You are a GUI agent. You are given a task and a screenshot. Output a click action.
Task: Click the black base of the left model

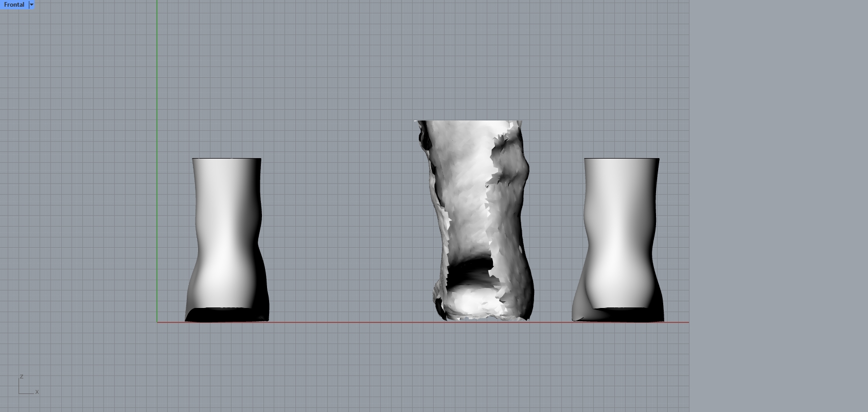pos(226,315)
